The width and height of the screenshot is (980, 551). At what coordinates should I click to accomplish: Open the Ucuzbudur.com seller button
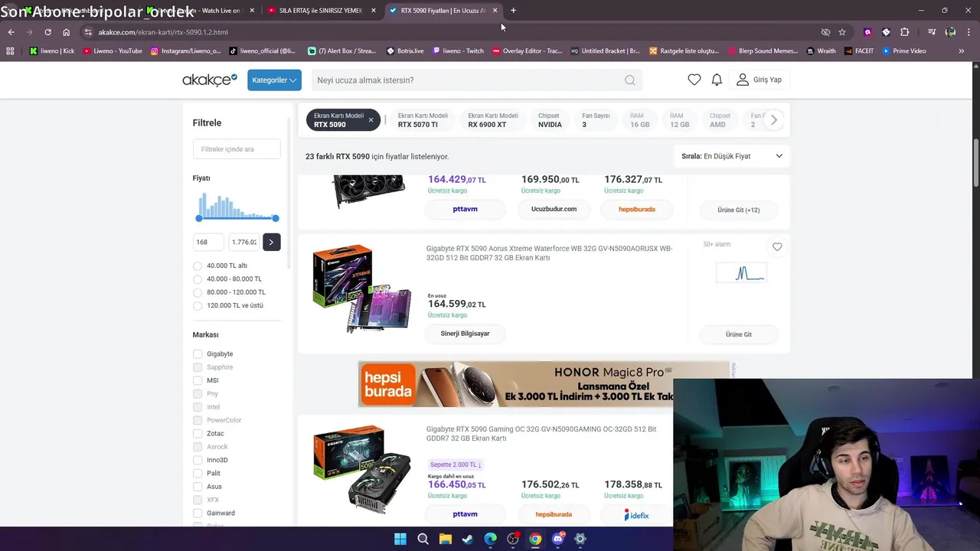[x=554, y=209]
